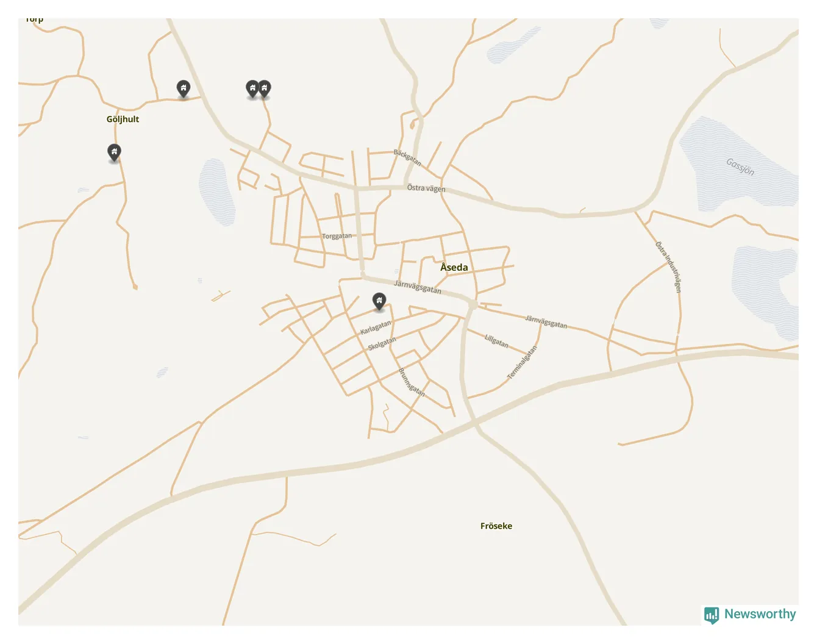
Task: Open the Newsworthy attribution link
Action: coord(750,615)
